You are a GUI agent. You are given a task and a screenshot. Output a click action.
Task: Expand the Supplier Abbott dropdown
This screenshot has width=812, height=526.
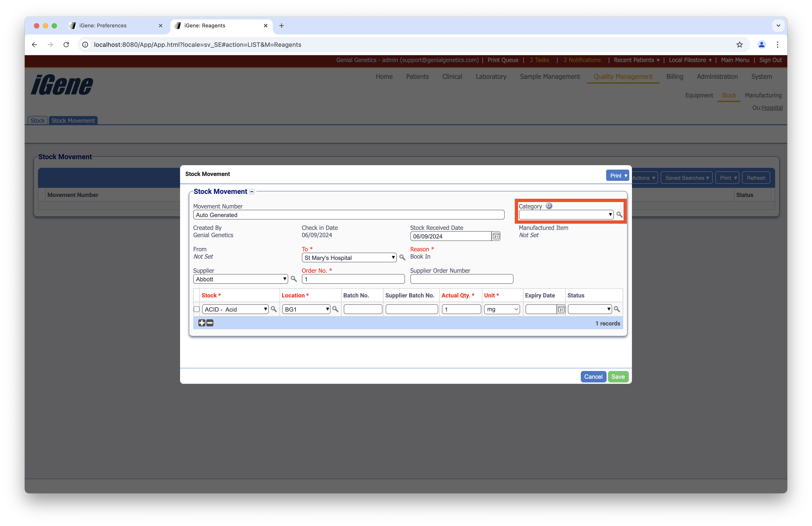pos(241,279)
